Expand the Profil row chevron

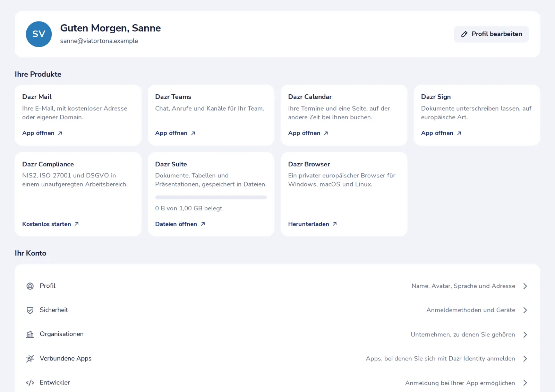pos(525,286)
